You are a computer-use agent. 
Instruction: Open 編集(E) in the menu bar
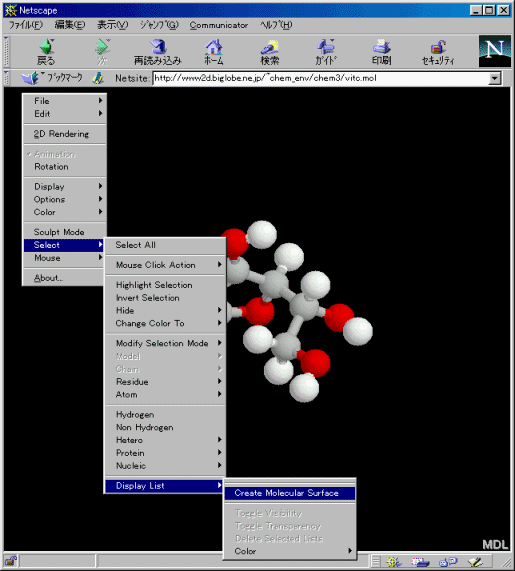70,25
